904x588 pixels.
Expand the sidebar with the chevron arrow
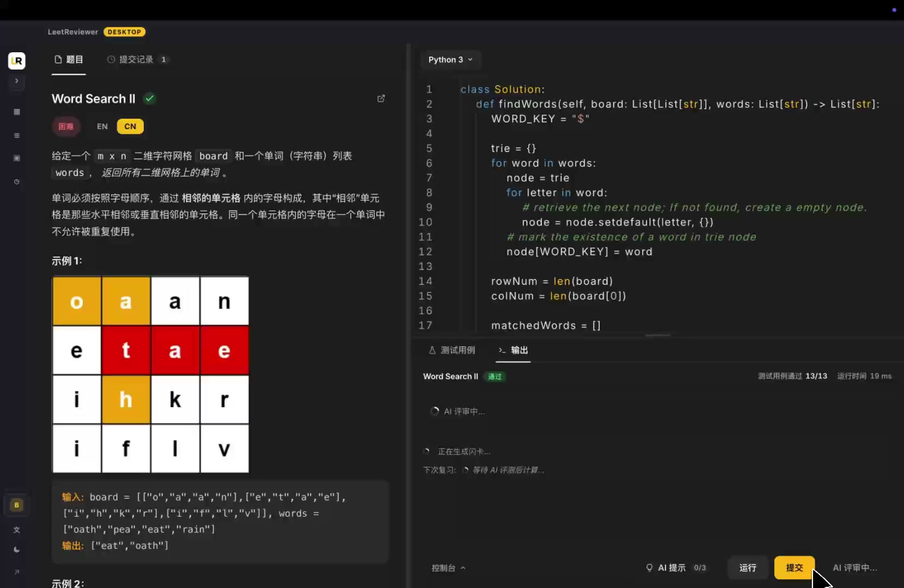(x=17, y=81)
